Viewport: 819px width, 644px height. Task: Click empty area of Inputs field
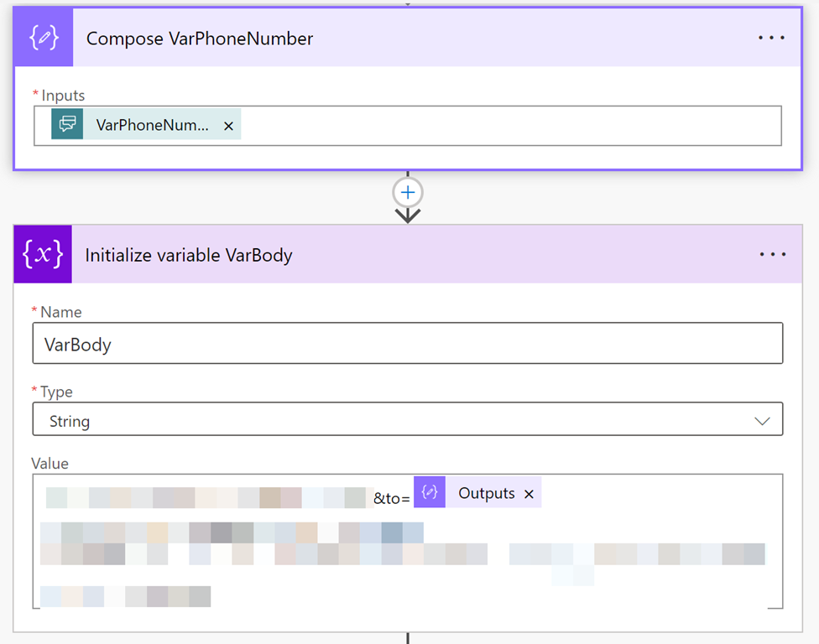503,126
